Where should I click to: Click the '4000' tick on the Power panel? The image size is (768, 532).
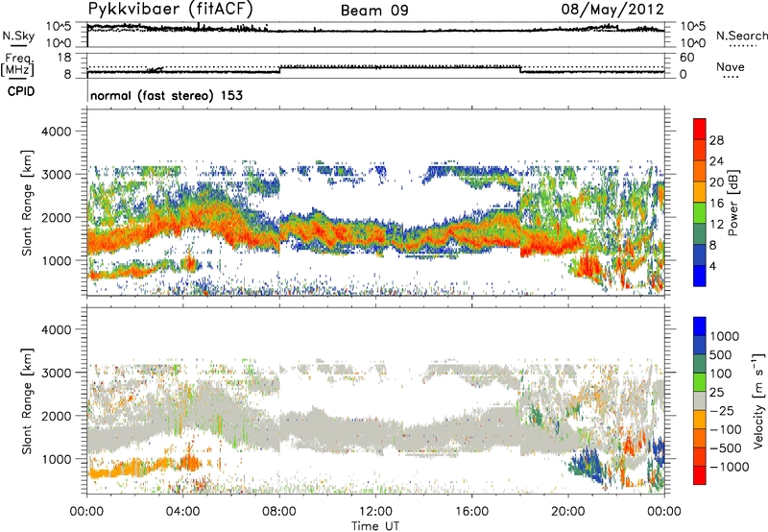click(x=57, y=132)
